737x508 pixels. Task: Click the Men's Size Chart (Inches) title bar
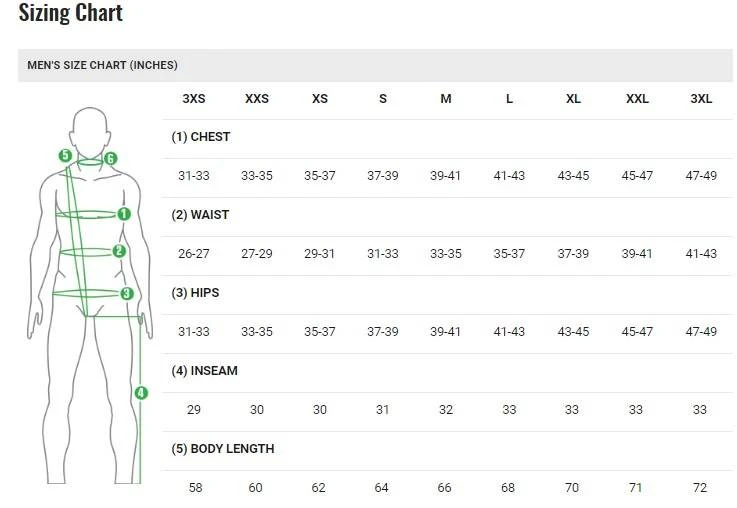point(102,65)
